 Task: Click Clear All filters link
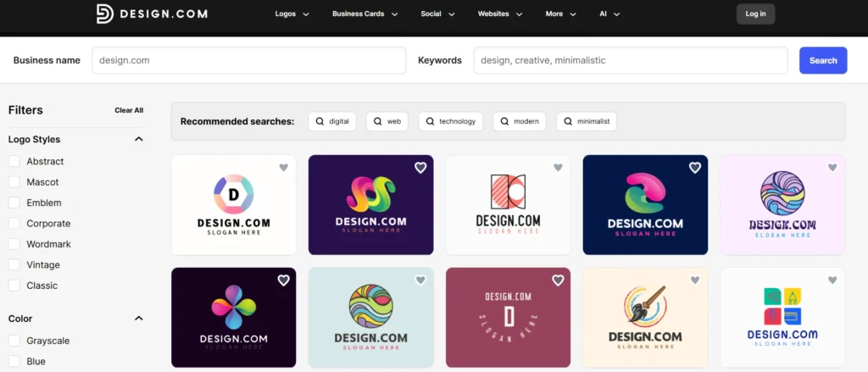coord(129,110)
